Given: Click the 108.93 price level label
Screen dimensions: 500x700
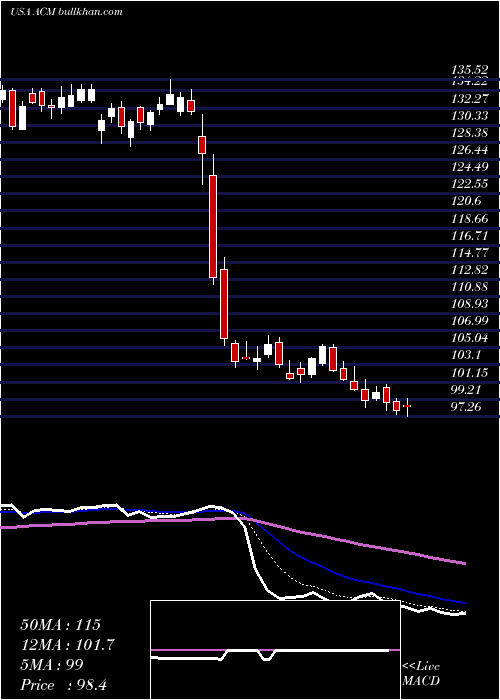Looking at the screenshot, I should point(469,304).
